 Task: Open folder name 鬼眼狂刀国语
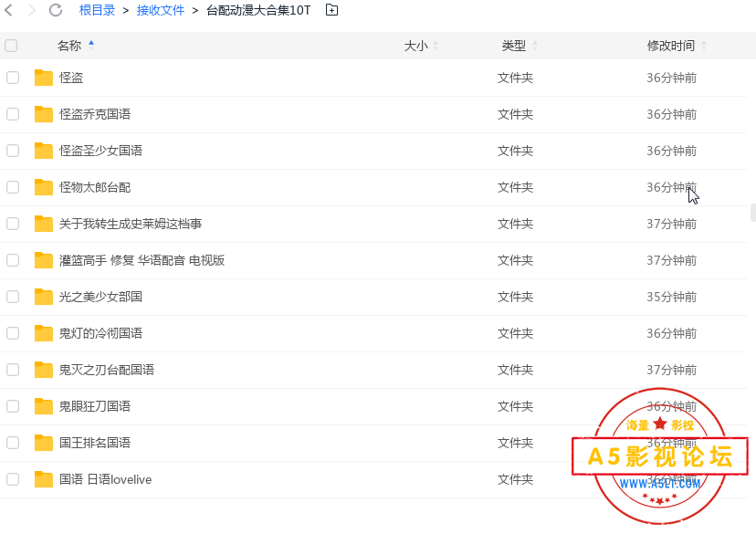tap(95, 406)
